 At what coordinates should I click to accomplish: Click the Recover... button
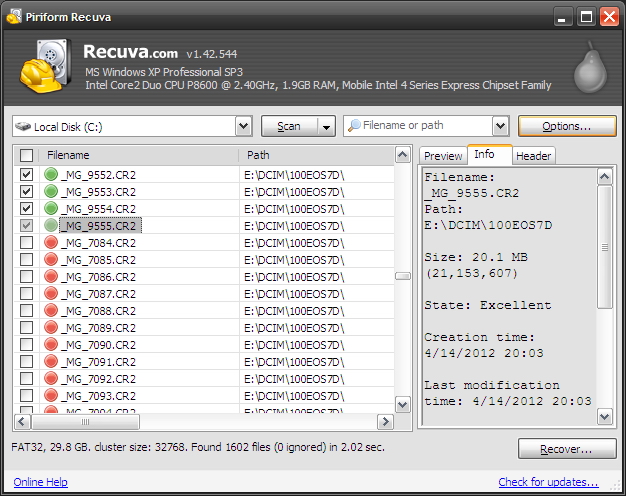tap(567, 449)
